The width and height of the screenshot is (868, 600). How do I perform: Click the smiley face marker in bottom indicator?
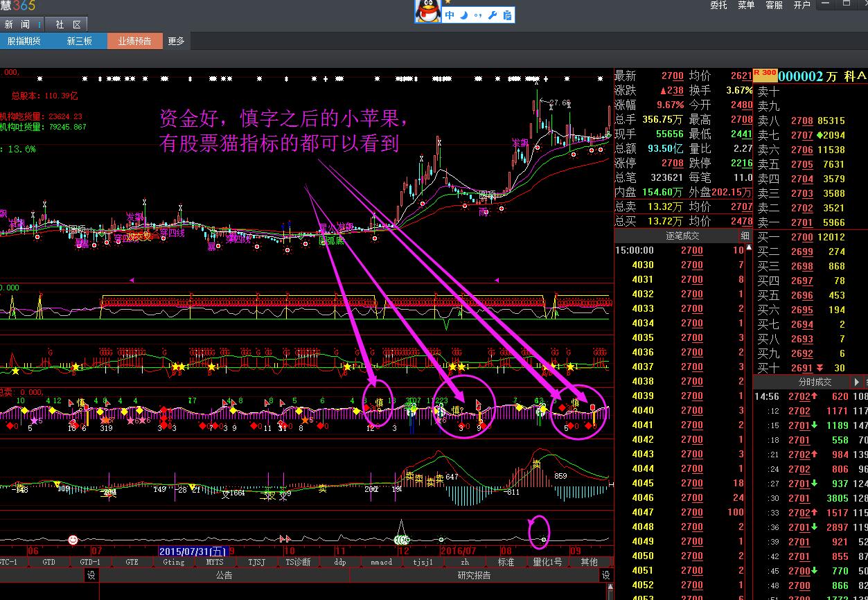73,540
